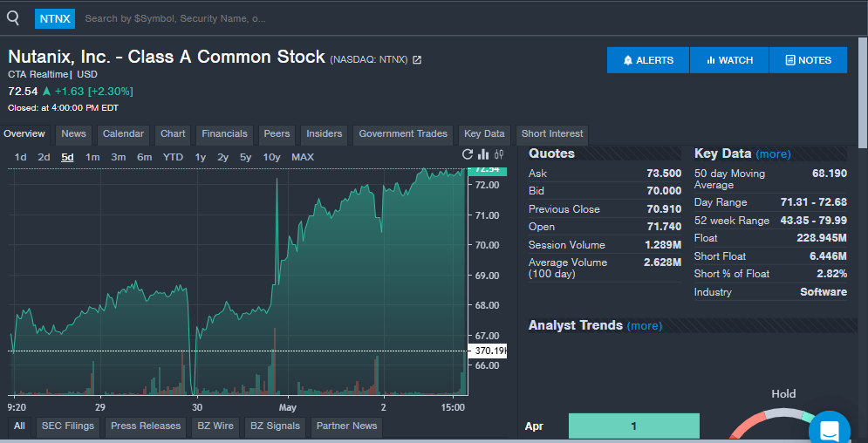
Task: Click the Previous Close value 70.910
Action: coord(664,209)
